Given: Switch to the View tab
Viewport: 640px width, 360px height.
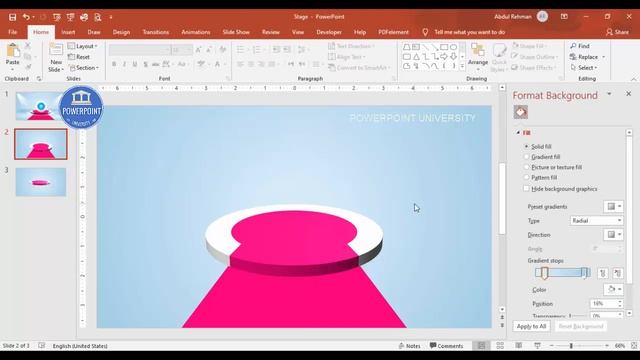Looking at the screenshot, I should tap(298, 32).
